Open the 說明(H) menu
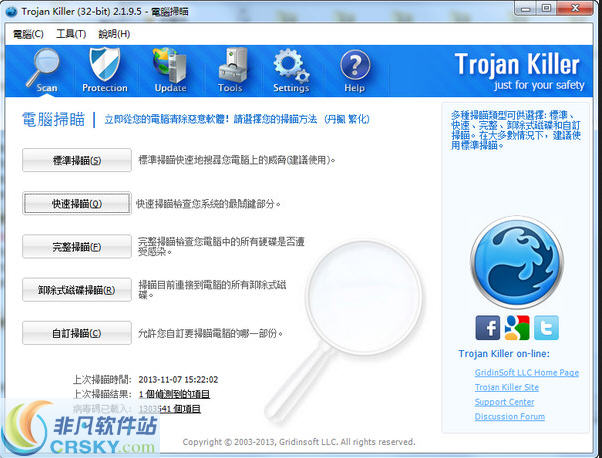This screenshot has width=602, height=458. click(x=114, y=34)
